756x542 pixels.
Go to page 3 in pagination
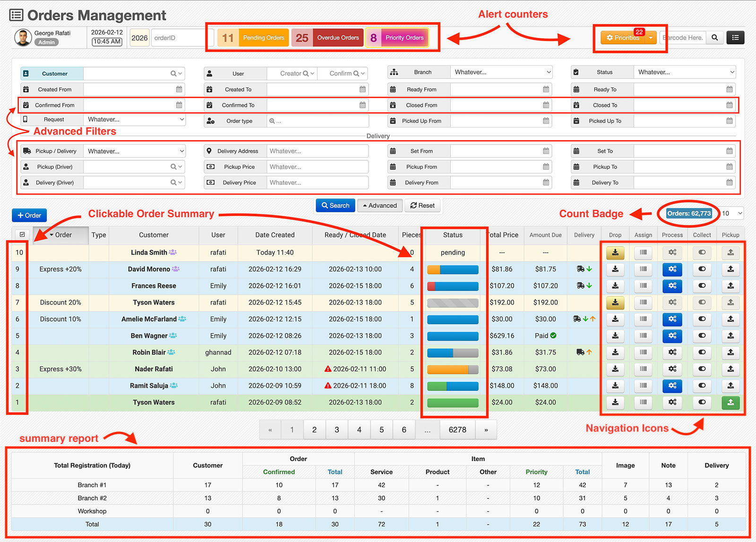(x=337, y=430)
